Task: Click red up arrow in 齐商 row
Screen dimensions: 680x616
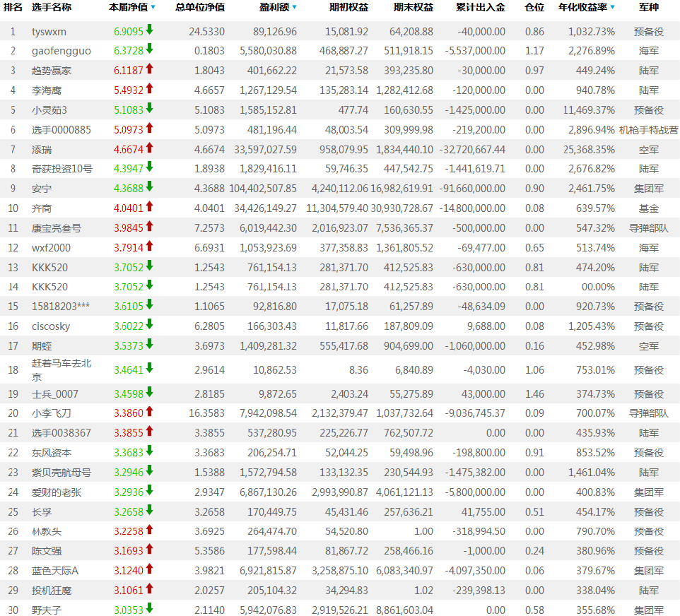Action: pyautogui.click(x=150, y=206)
